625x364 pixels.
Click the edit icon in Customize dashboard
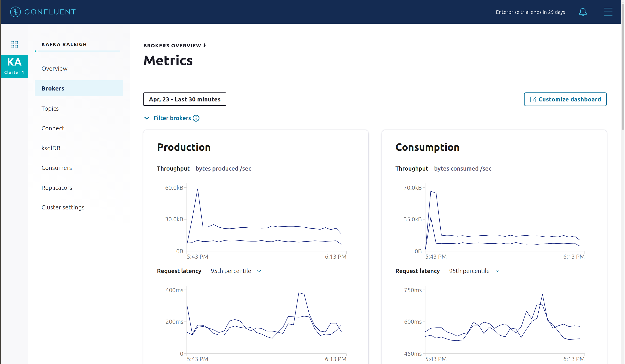click(x=533, y=99)
